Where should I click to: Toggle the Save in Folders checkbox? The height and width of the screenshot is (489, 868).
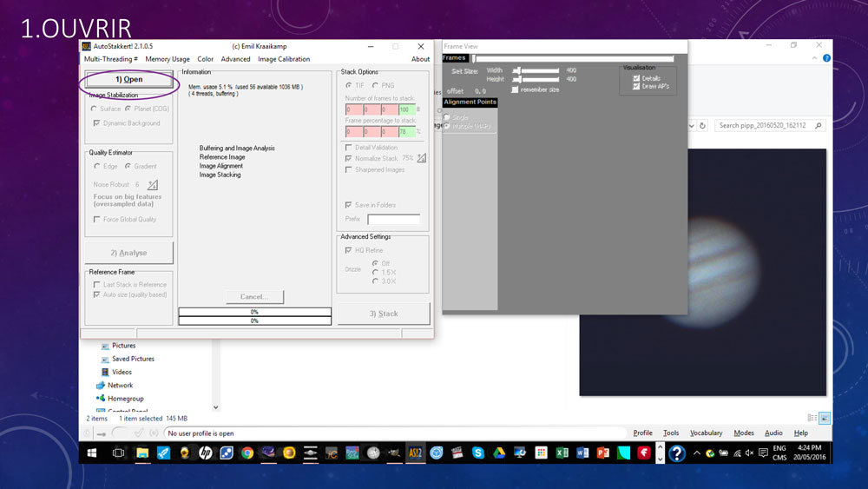point(348,205)
